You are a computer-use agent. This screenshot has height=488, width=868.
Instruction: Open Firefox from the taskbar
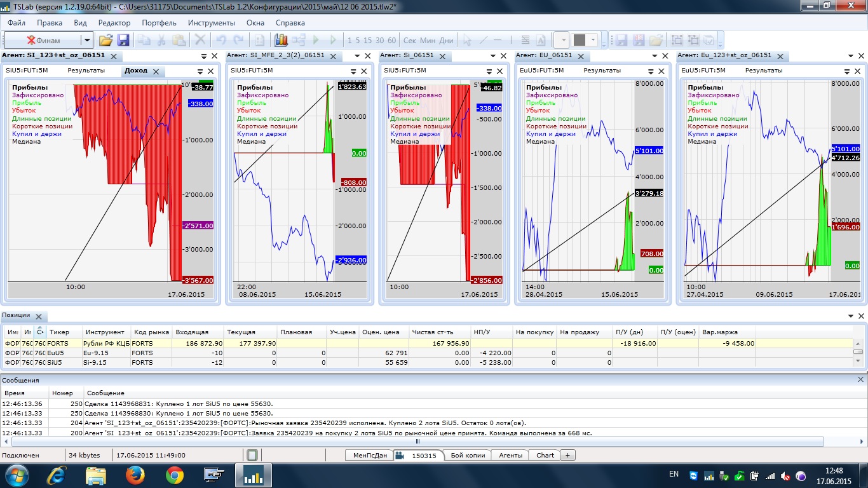click(x=135, y=474)
